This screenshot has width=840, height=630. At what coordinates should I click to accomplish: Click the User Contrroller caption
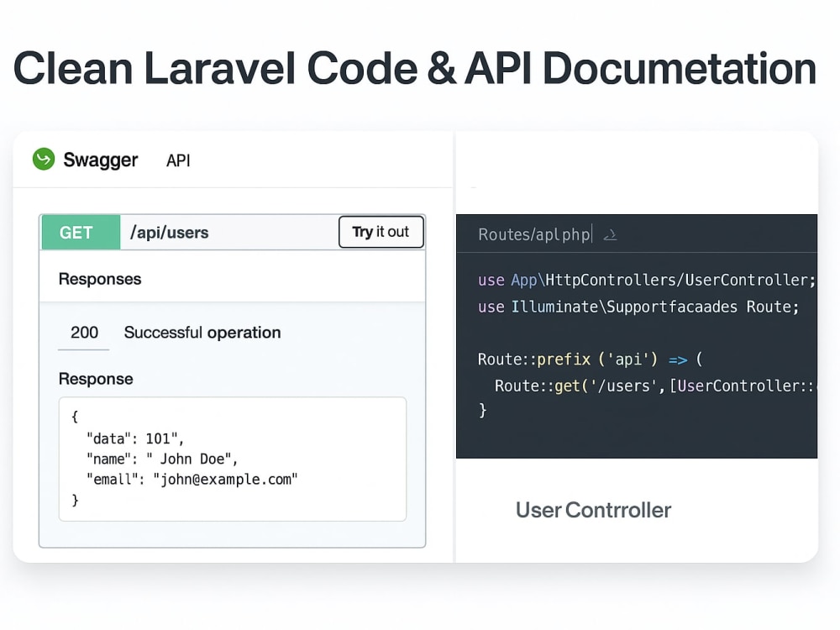click(x=593, y=510)
